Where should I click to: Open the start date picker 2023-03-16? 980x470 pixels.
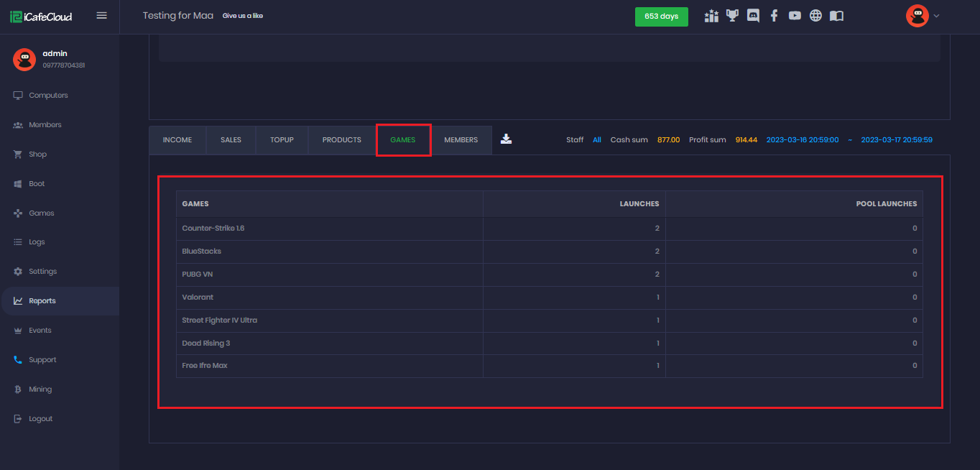pyautogui.click(x=802, y=140)
